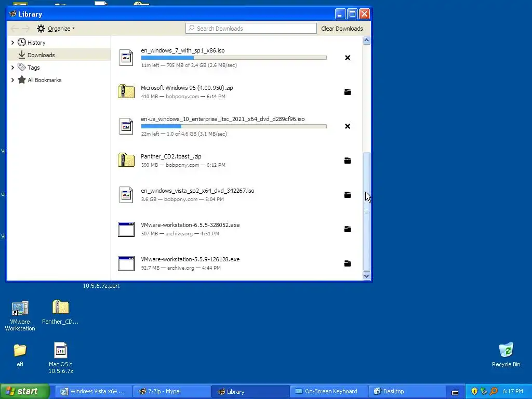This screenshot has width=532, height=399.
Task: Cancel the en_windows_7_with_sp1_x86.iso download
Action: [348, 58]
